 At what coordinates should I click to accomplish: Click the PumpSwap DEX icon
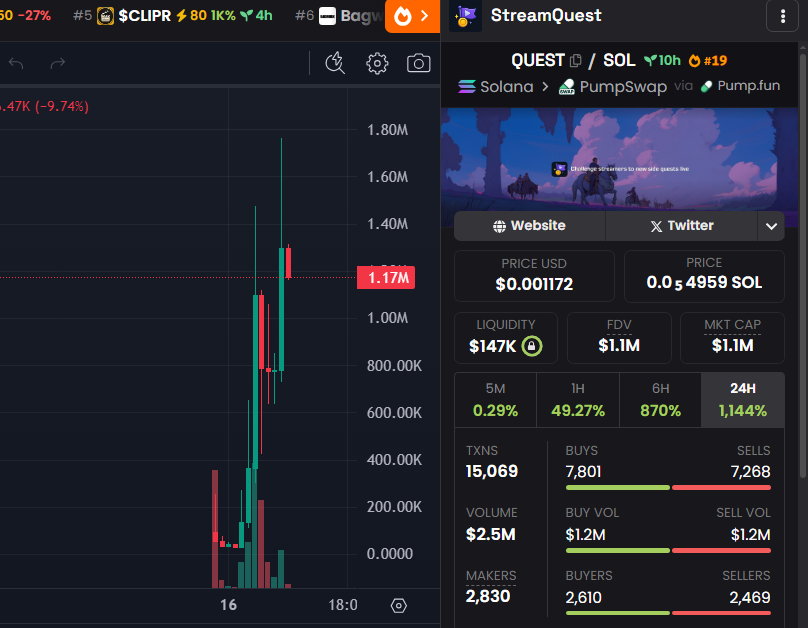point(567,87)
